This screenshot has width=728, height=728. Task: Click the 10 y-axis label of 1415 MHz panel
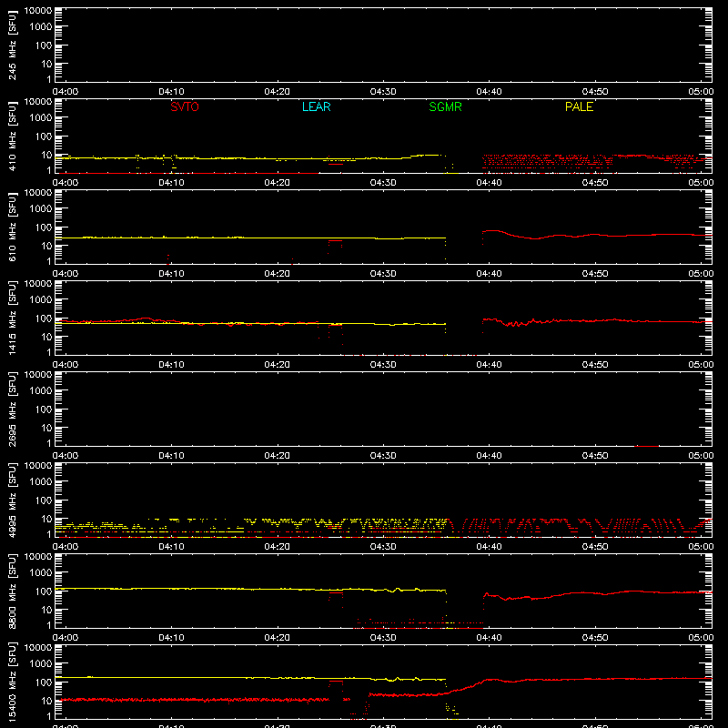(x=46, y=337)
